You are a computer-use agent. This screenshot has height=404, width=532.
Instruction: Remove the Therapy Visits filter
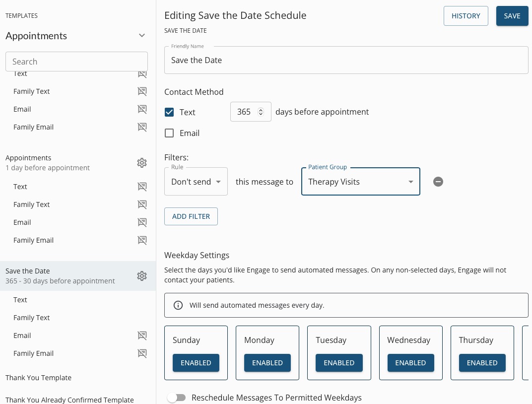(438, 182)
